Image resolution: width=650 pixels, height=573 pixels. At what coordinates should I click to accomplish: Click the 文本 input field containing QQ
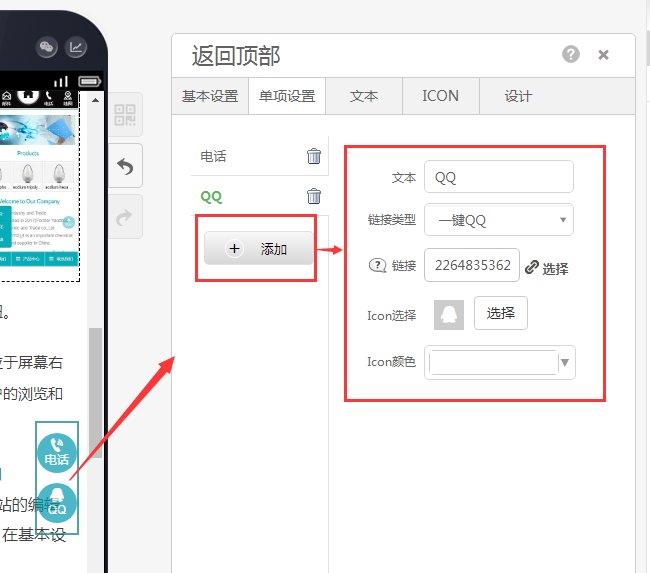click(x=499, y=177)
